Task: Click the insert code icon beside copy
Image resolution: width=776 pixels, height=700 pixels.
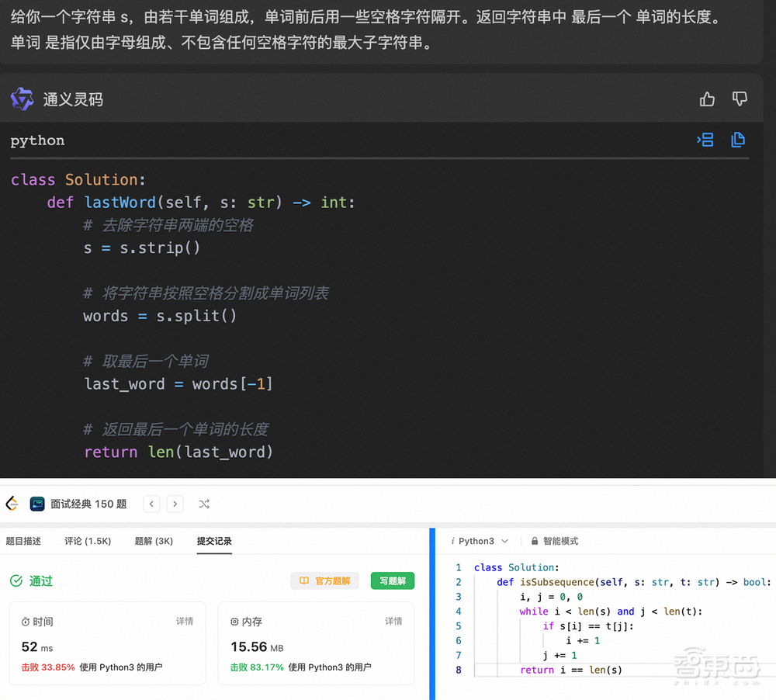Action: click(705, 140)
